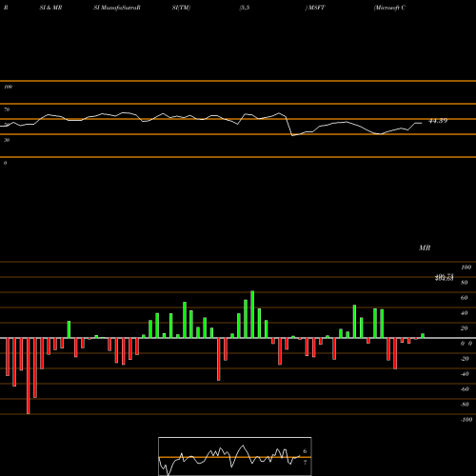Viewport: 476px width, 476px height.
Task: Click the 'Microsoft C' company name text
Action: coord(389,8)
